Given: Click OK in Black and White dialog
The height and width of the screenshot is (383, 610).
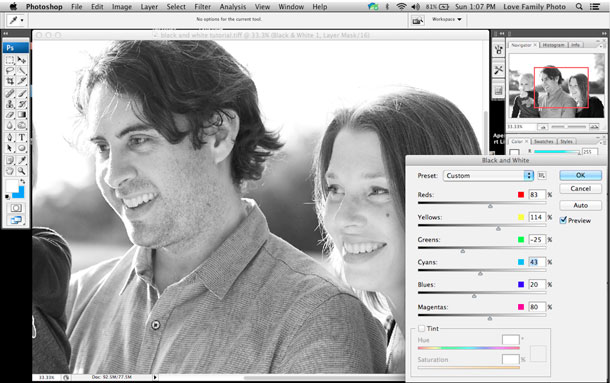Looking at the screenshot, I should 580,175.
